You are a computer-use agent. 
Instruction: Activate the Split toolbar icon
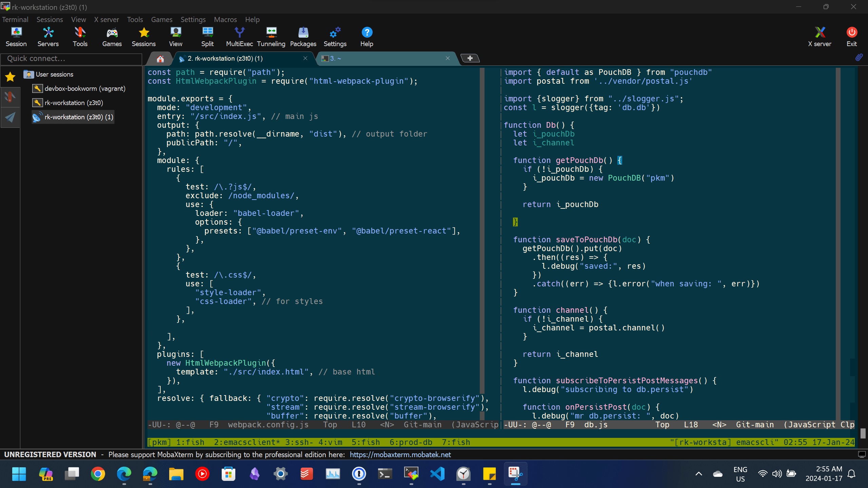208,37
